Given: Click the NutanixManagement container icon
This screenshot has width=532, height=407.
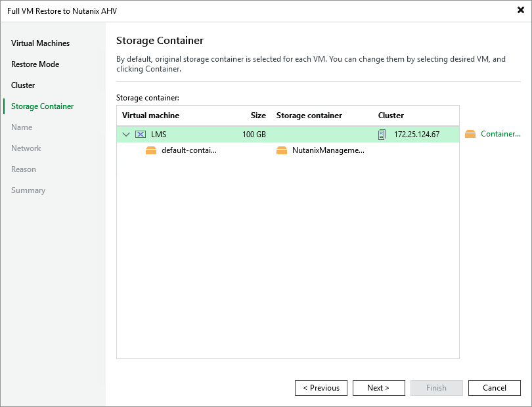Looking at the screenshot, I should [282, 150].
